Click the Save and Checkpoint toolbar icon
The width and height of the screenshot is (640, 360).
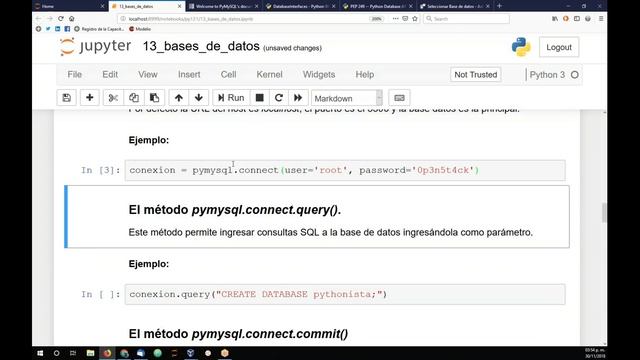[x=67, y=98]
